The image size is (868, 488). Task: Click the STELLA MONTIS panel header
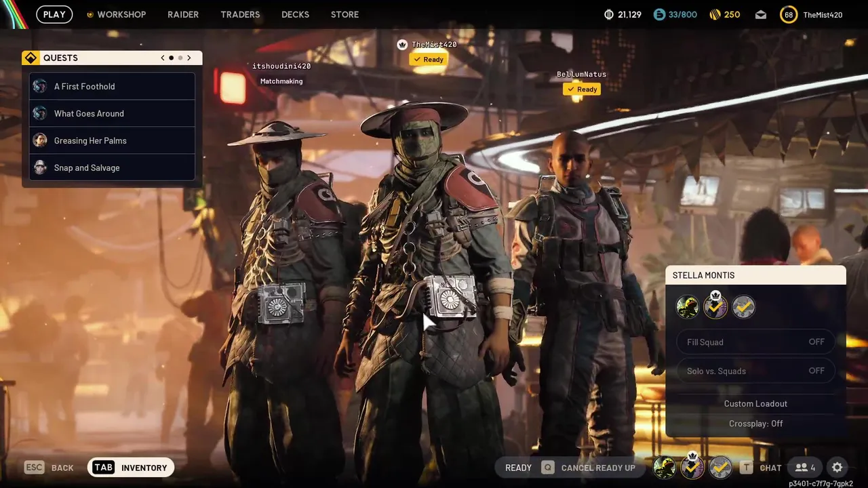[x=755, y=275]
